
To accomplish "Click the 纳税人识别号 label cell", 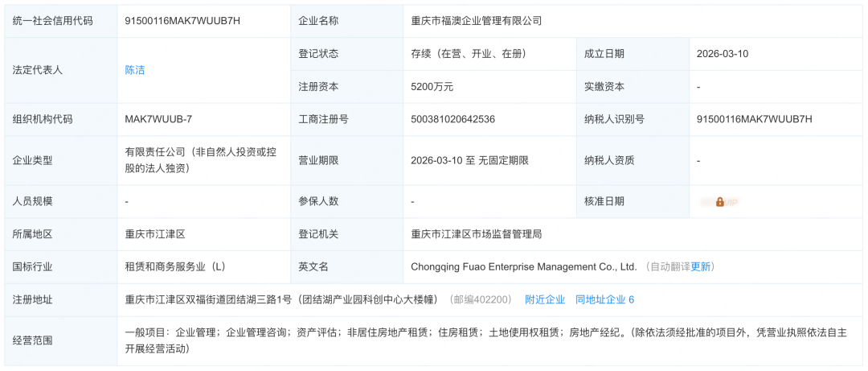I will click(x=633, y=119).
